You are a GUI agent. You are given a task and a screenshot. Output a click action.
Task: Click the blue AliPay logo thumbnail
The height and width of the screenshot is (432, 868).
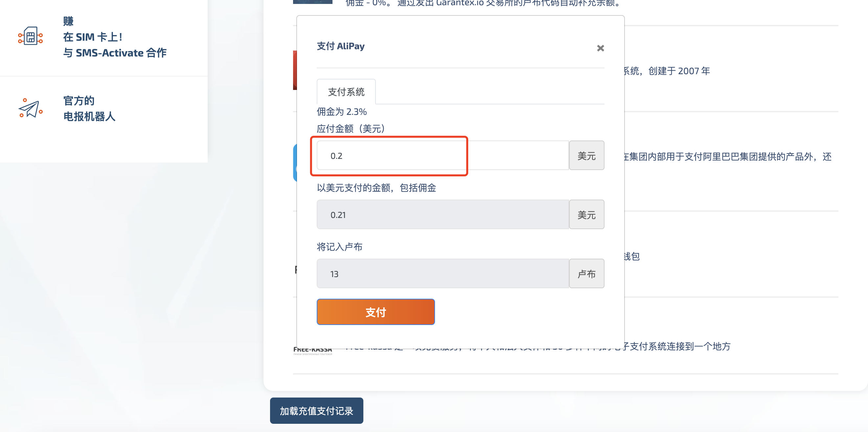point(295,162)
